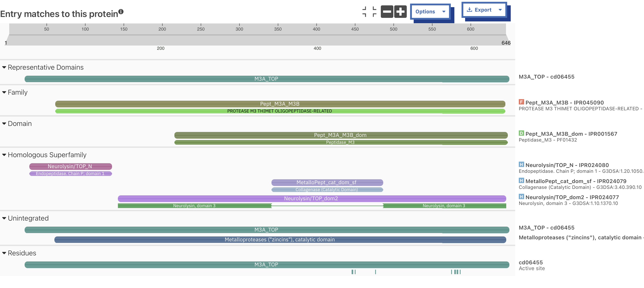
Task: Open the Endopeptidase Chain P domain 1 link
Action: tap(581, 171)
